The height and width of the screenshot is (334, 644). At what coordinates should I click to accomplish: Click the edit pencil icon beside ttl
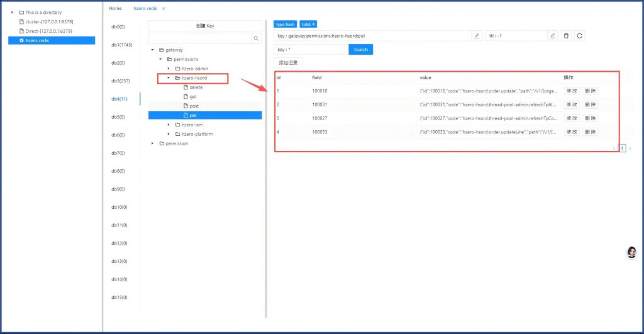552,36
